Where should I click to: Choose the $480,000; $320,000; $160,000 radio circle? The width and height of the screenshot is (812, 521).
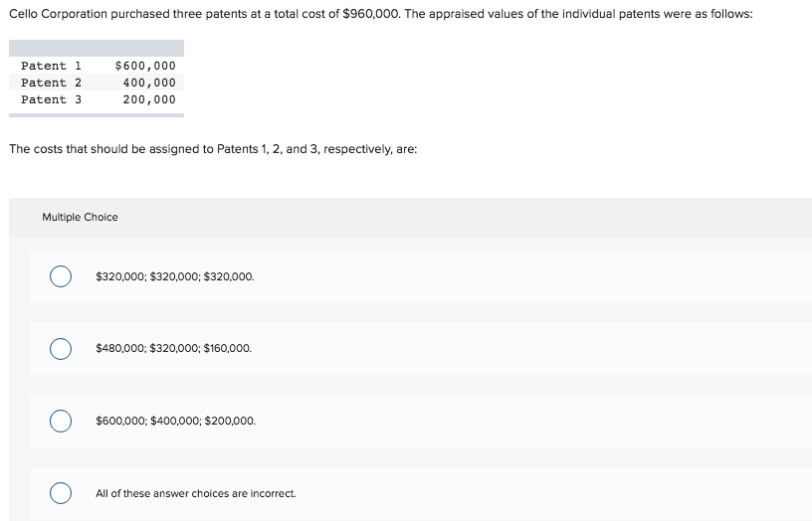pos(61,349)
